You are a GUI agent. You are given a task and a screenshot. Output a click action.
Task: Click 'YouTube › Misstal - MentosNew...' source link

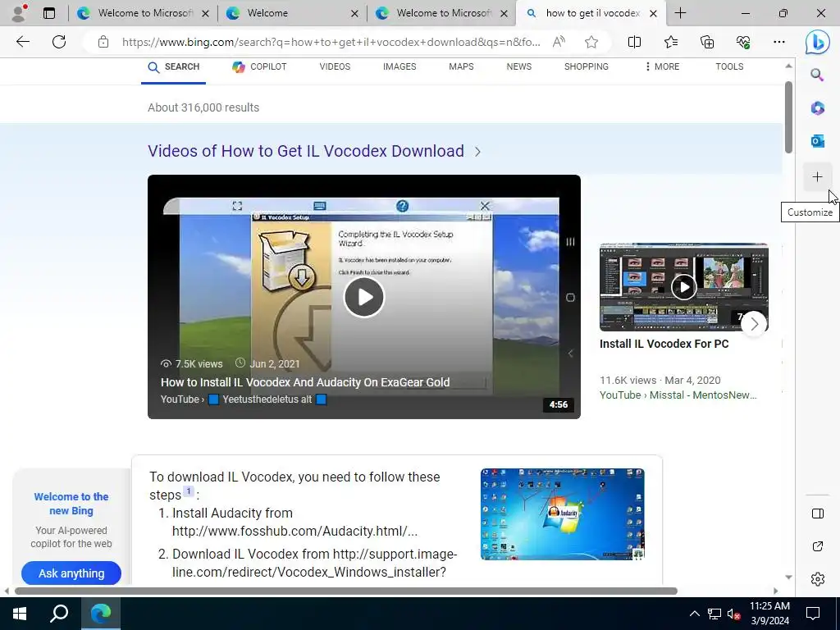click(678, 395)
